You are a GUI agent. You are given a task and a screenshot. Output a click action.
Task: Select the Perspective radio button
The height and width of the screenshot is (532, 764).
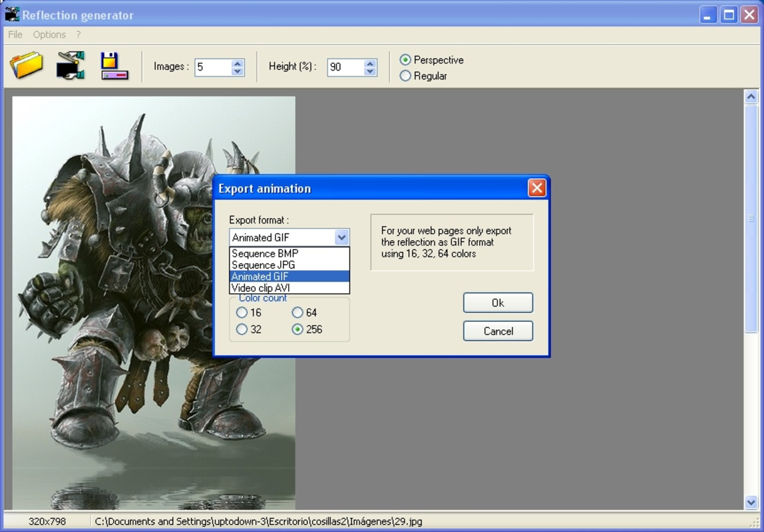pyautogui.click(x=405, y=60)
